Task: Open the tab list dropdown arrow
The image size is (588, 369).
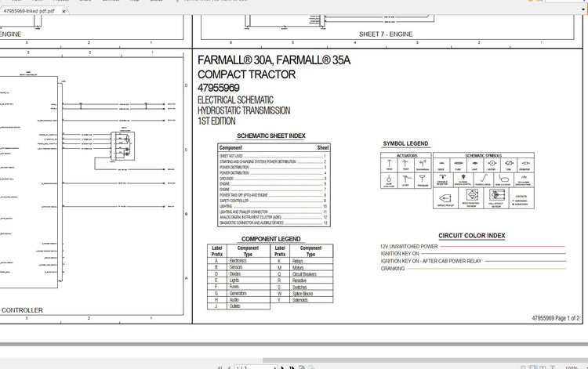Action: pyautogui.click(x=584, y=10)
